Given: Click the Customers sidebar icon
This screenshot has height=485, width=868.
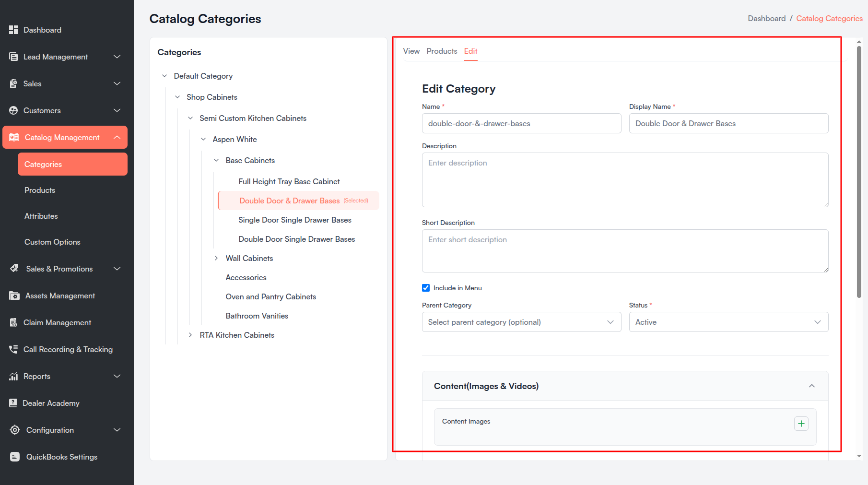Looking at the screenshot, I should pos(13,110).
